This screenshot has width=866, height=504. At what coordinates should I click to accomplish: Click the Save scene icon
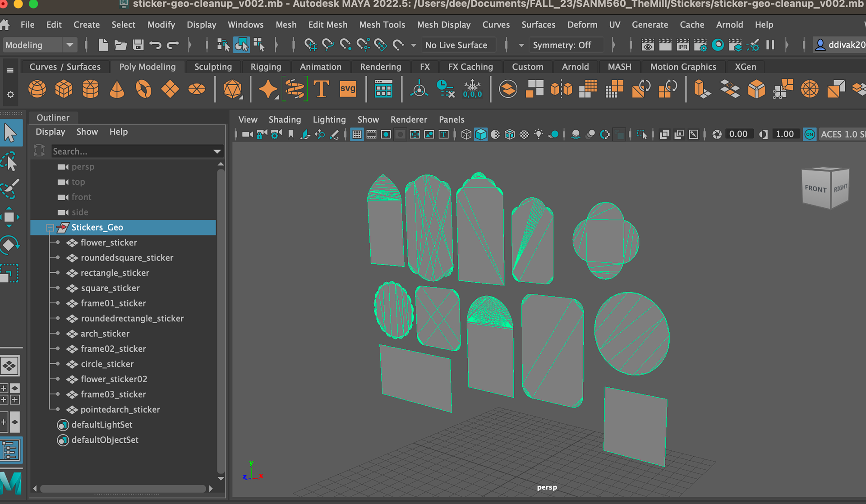point(138,45)
